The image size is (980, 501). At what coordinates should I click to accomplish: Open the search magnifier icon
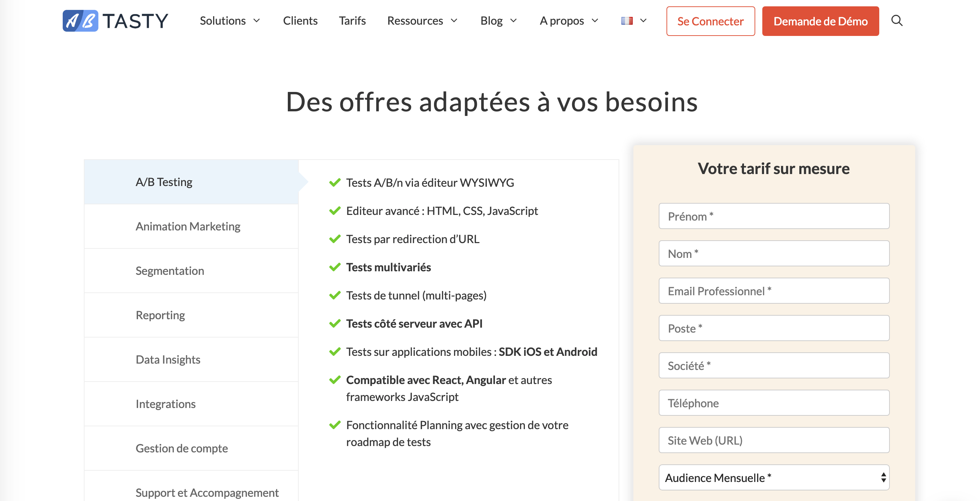coord(897,20)
